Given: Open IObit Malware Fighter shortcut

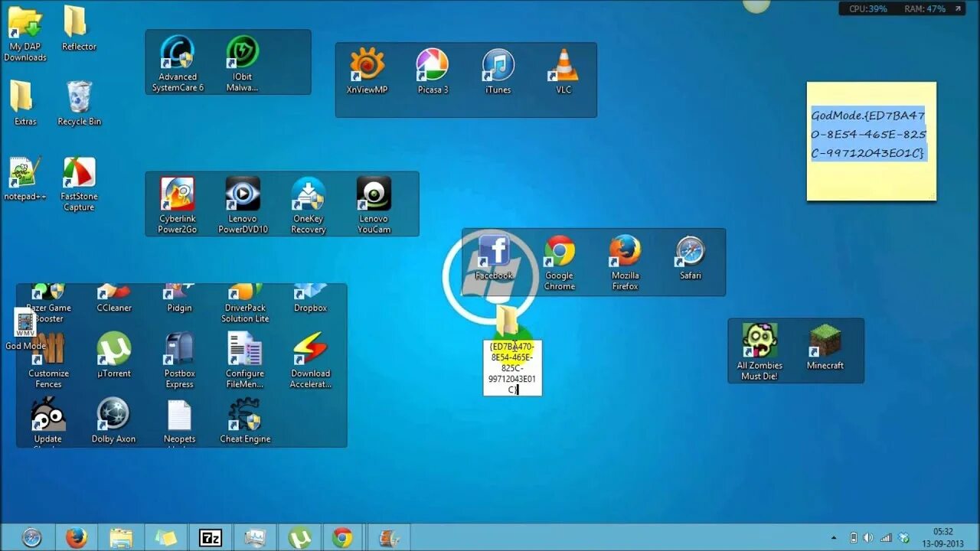Looking at the screenshot, I should [x=242, y=64].
